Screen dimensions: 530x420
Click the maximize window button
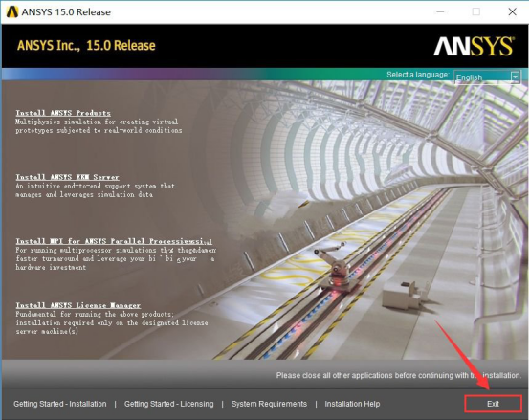click(x=475, y=11)
